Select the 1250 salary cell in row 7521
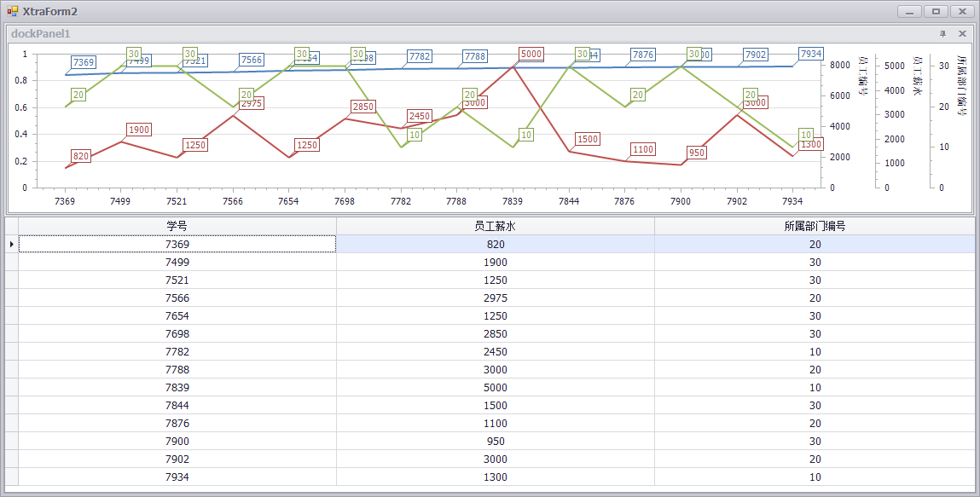Viewport: 980px width, 497px height. click(x=495, y=280)
